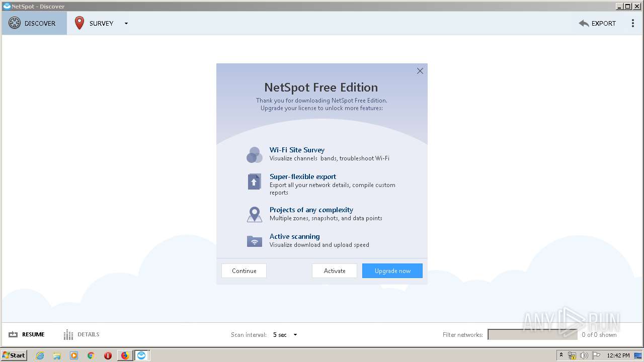Open the Wi-Fi Site Survey feature link
644x362 pixels.
point(297,150)
